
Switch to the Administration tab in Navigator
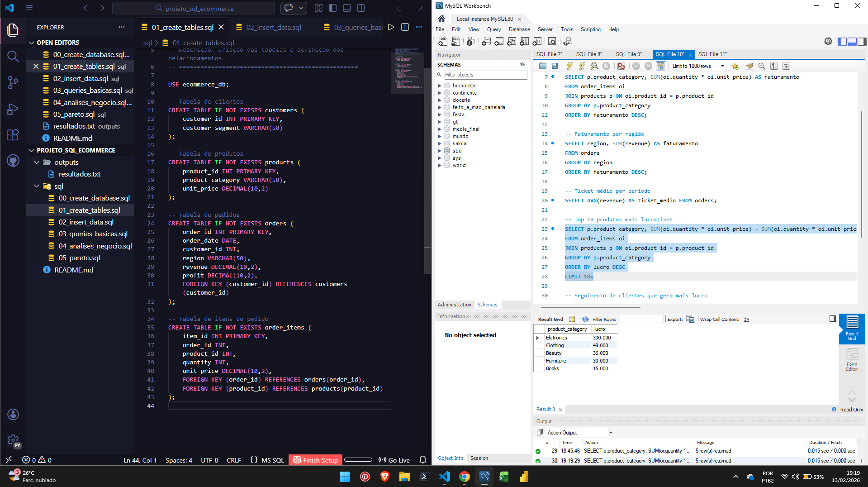(x=454, y=305)
